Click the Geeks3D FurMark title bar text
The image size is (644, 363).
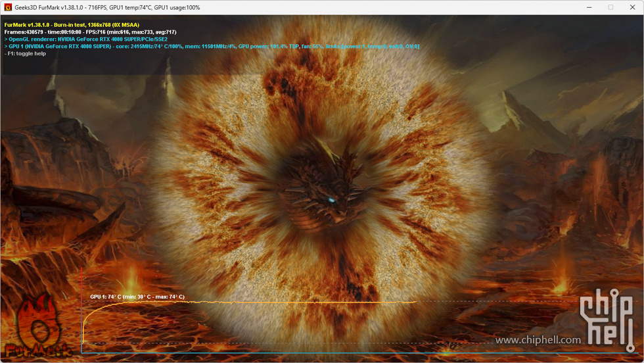107,7
